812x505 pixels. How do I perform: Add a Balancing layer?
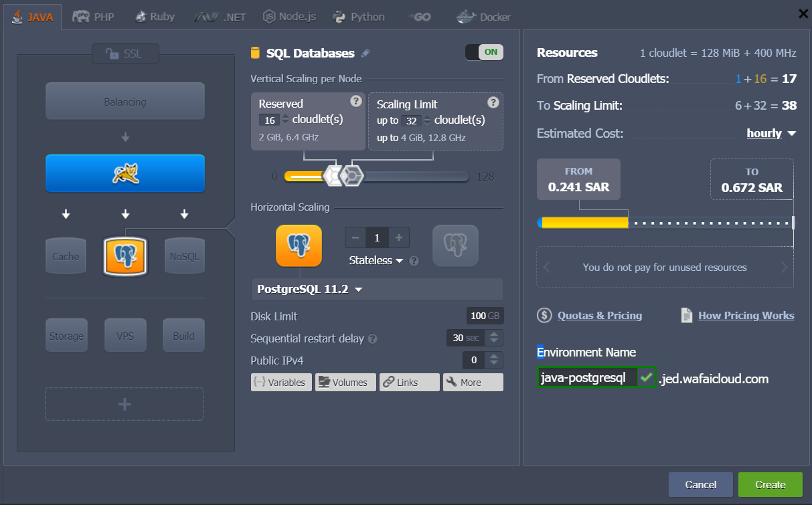[x=125, y=102]
